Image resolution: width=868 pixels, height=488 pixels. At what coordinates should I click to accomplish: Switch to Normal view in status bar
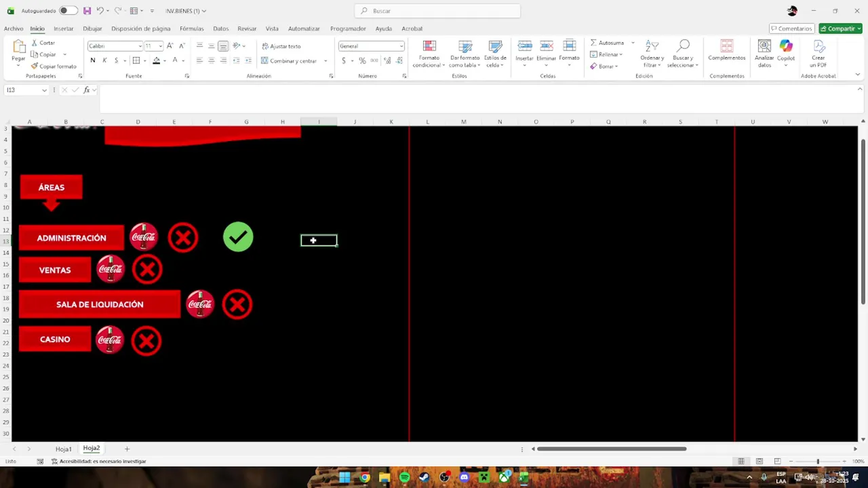[741, 462]
